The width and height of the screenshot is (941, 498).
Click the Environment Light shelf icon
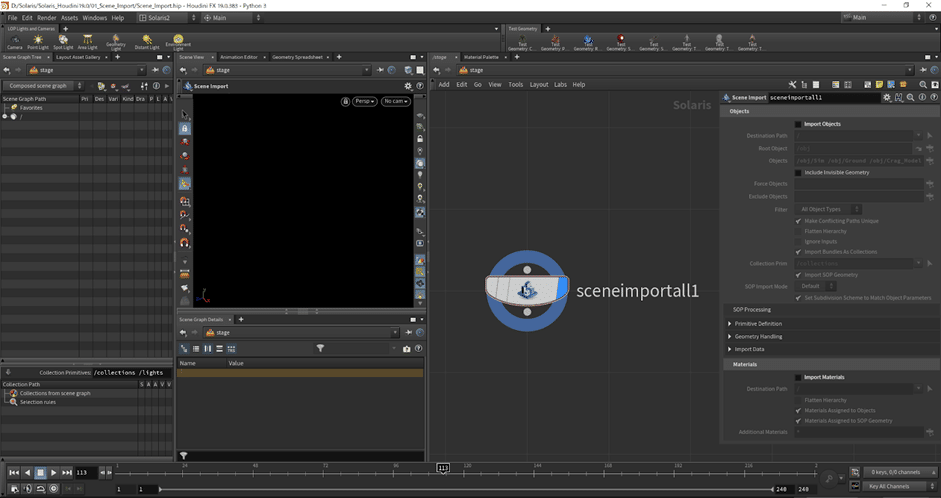[x=177, y=42]
